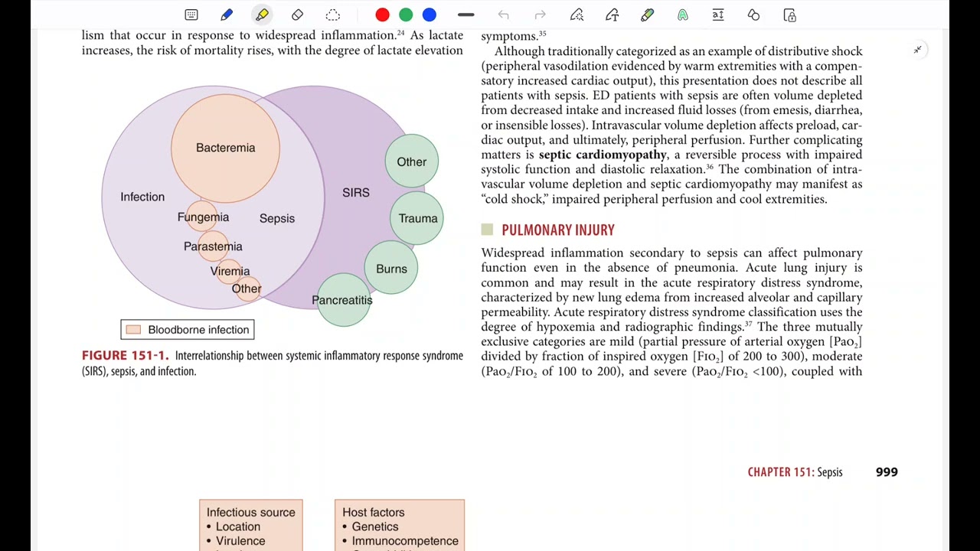Select the eraser tool
Screen dimensions: 980x551
pyautogui.click(x=297, y=15)
